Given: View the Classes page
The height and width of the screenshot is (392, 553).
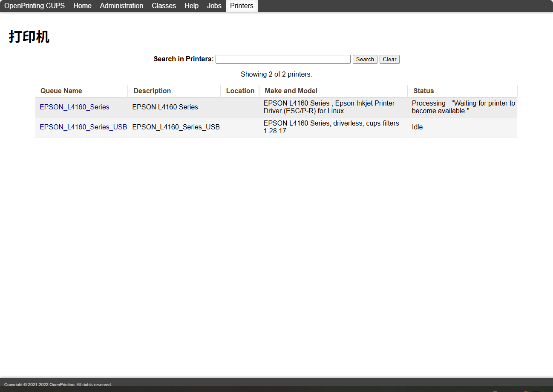Looking at the screenshot, I should 164,6.
